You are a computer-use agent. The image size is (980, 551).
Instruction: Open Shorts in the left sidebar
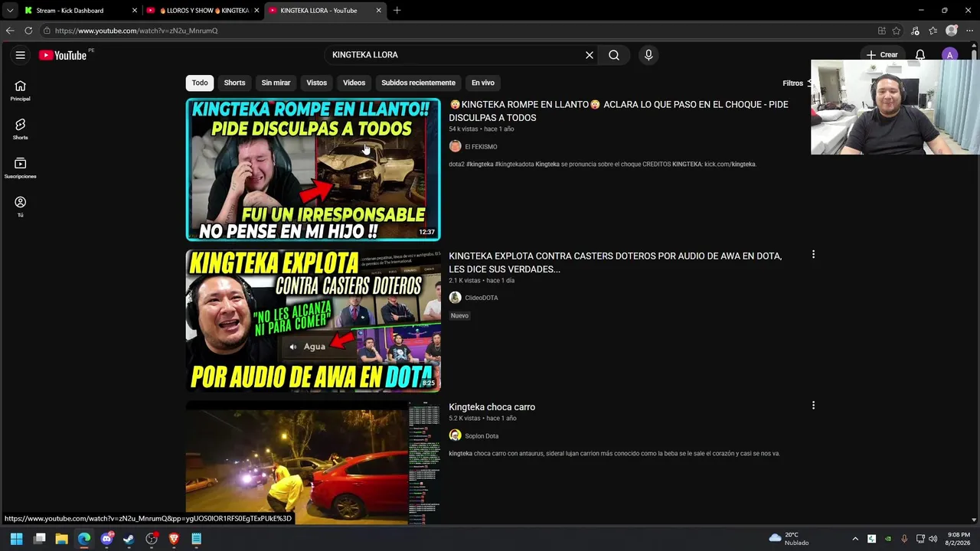[21, 129]
